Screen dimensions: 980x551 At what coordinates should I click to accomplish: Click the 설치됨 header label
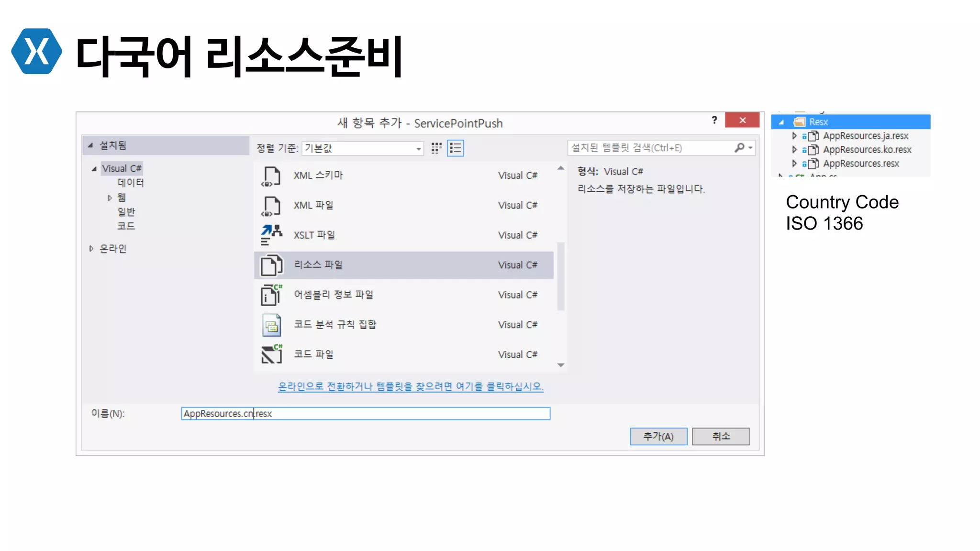(113, 145)
